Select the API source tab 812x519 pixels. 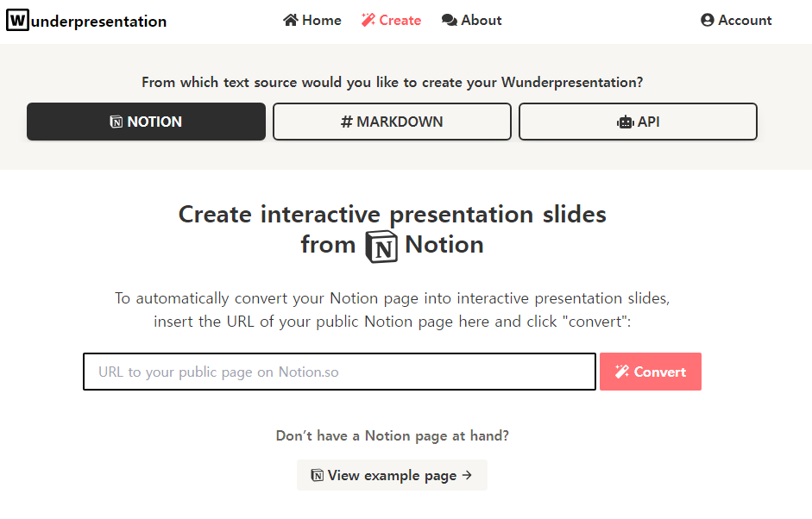point(638,122)
